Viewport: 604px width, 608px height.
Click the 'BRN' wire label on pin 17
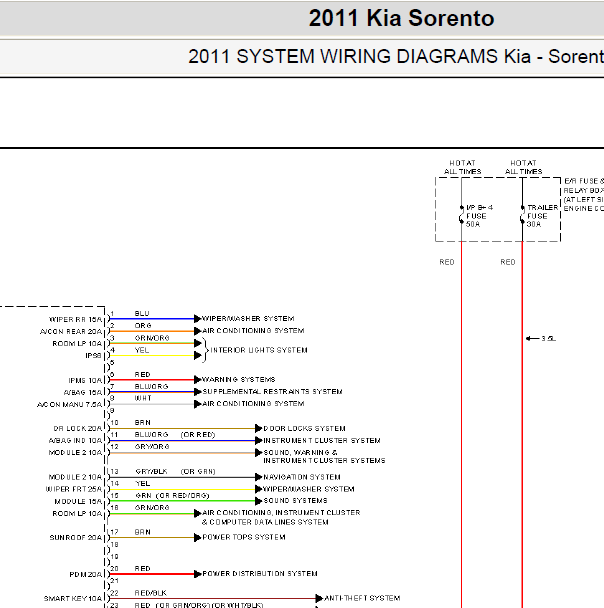pos(142,532)
